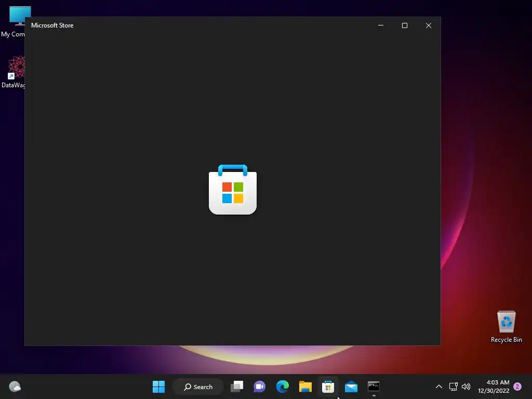This screenshot has height=399, width=532.
Task: Select the Recycle Bin desktop icon
Action: tap(506, 327)
